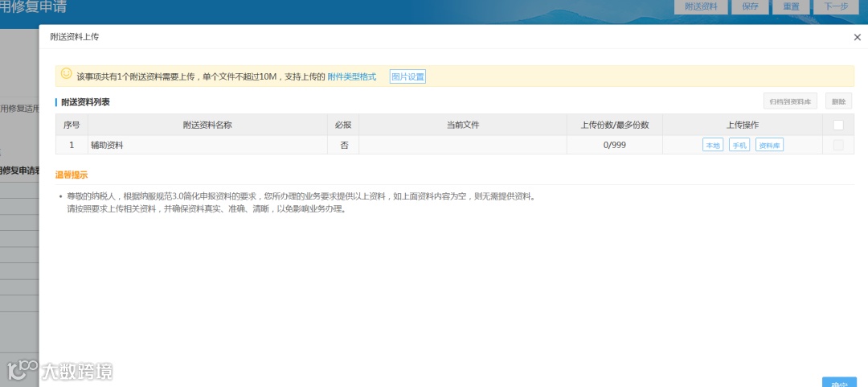Tick the checkbox for the 辅助资料 row
Image resolution: width=868 pixels, height=387 pixels.
click(x=838, y=145)
